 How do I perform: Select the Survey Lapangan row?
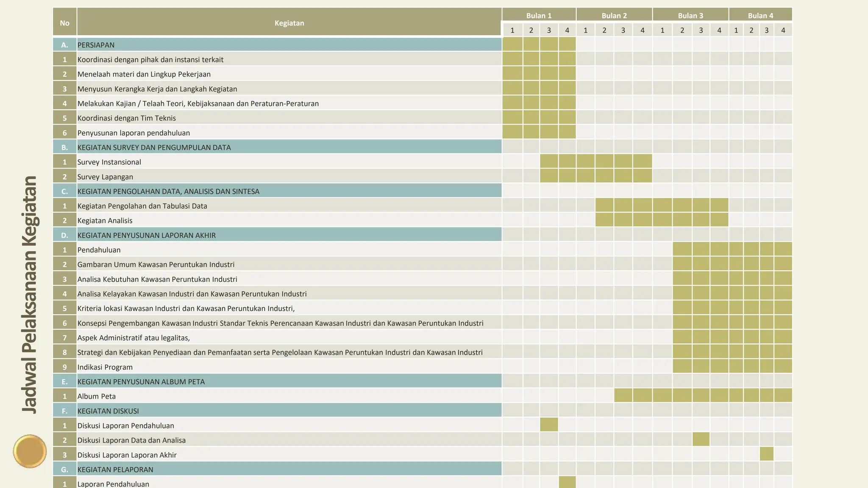[x=105, y=177]
